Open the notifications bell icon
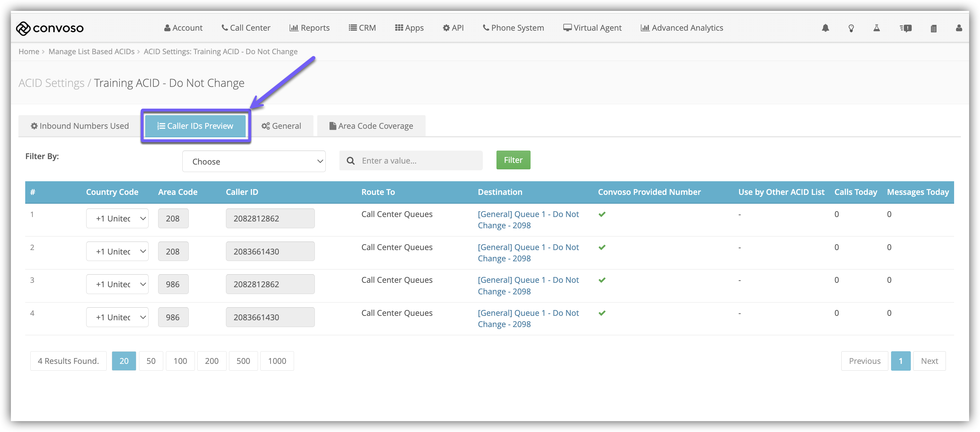This screenshot has width=980, height=432. point(825,28)
